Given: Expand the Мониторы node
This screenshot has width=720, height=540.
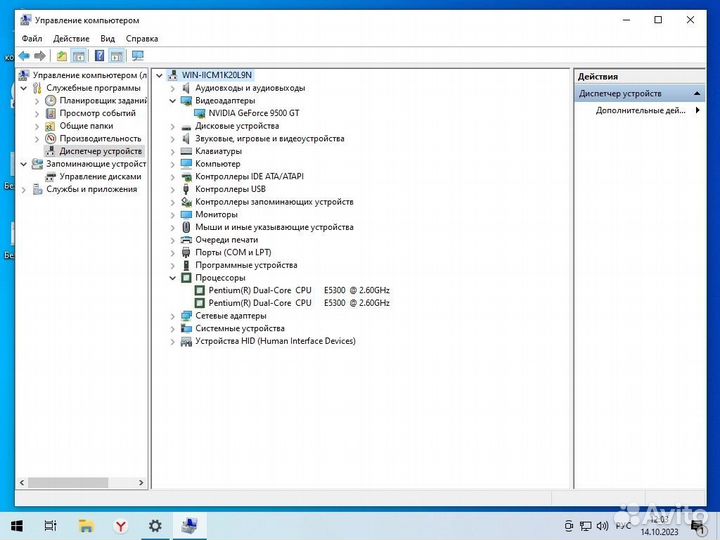Looking at the screenshot, I should [x=173, y=214].
